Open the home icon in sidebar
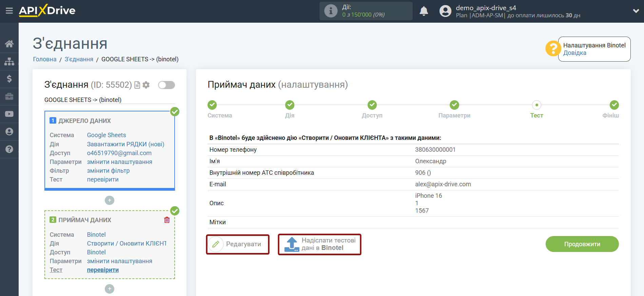Viewport: 644px width, 296px height. click(9, 44)
